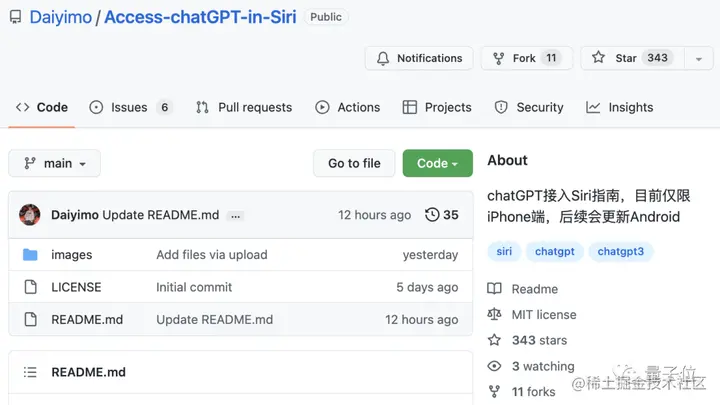Click the eye icon beside 3 watching
720x405 pixels.
[x=494, y=366]
